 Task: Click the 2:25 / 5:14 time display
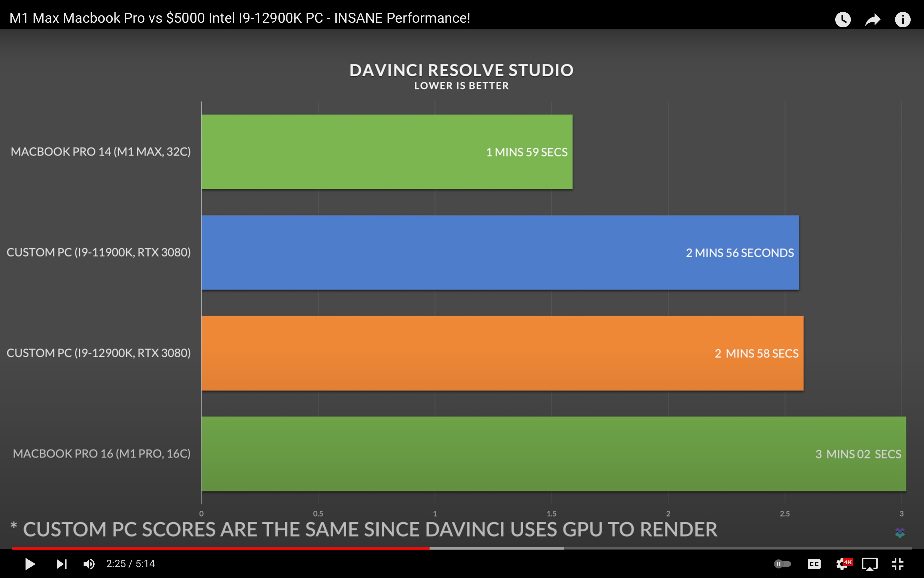130,564
